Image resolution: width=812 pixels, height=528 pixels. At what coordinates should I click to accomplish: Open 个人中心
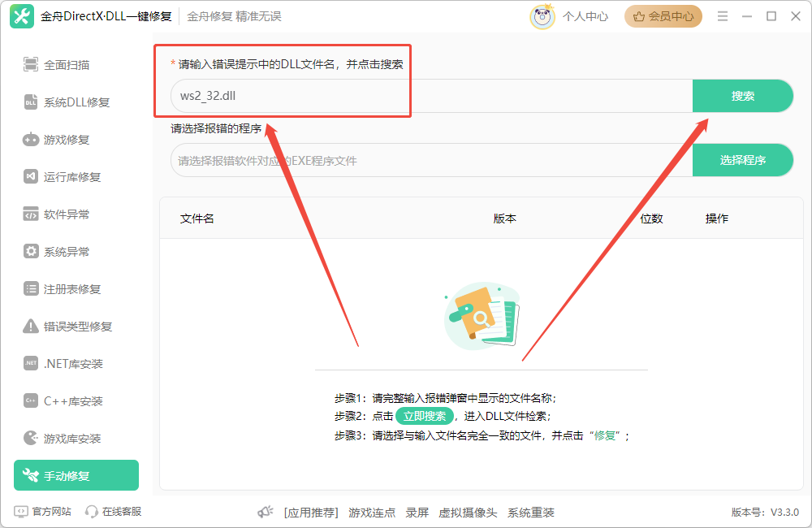pos(585,16)
